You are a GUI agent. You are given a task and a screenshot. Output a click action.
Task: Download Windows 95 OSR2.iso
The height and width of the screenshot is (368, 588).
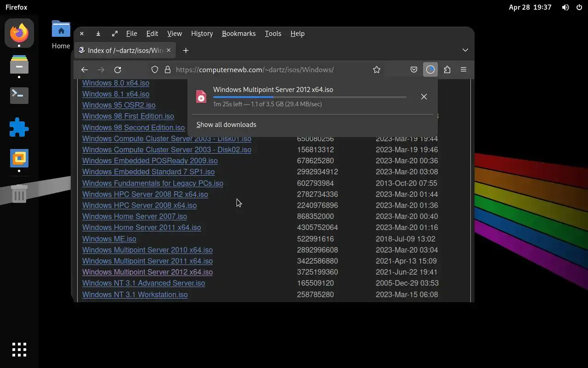[x=119, y=105]
